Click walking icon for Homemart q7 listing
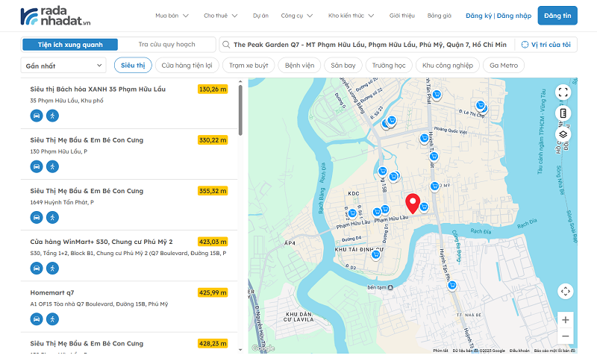The width and height of the screenshot is (597, 364). [x=52, y=319]
